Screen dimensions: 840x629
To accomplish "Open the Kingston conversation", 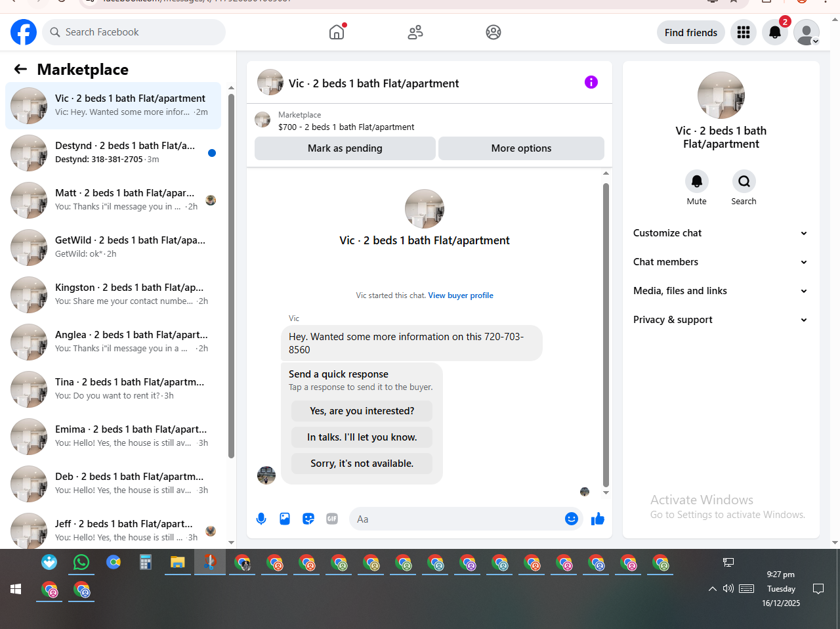I will click(113, 295).
